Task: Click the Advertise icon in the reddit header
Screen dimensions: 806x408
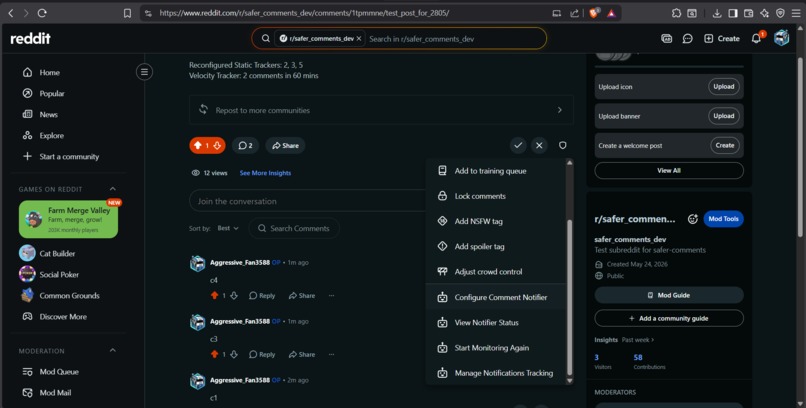Action: 667,39
